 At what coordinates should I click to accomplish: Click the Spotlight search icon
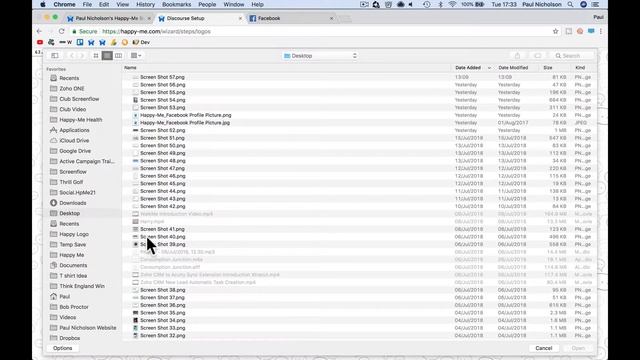click(570, 4)
